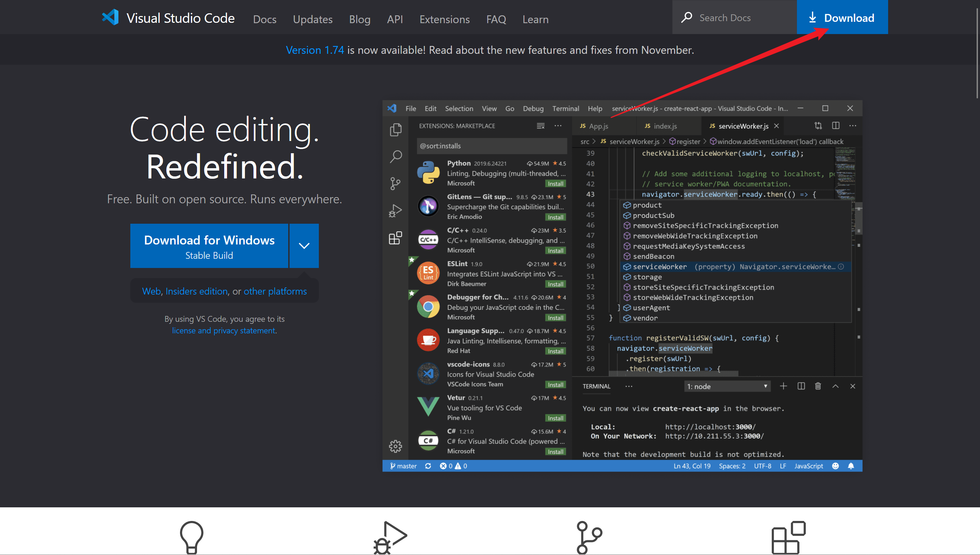Click the Explorer files icon in activity bar
This screenshot has height=555, width=980.
(395, 130)
